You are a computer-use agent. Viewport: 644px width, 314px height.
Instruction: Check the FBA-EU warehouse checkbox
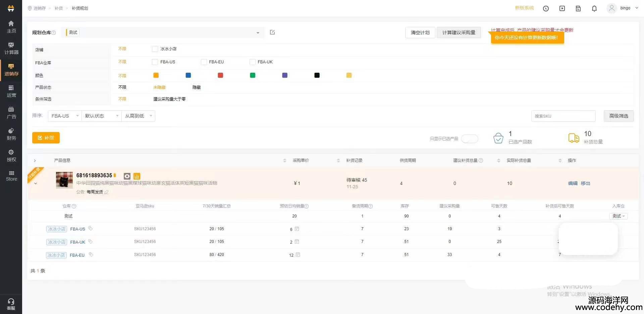point(204,62)
